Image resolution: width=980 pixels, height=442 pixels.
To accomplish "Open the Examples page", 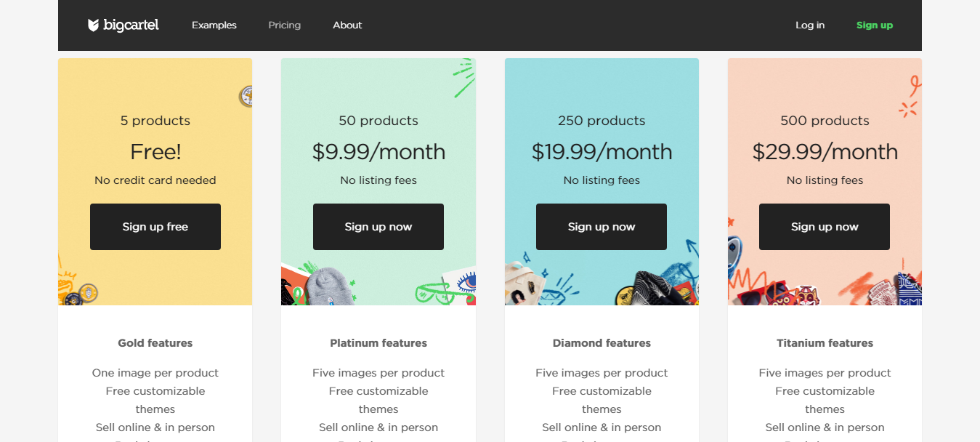I will pyautogui.click(x=214, y=25).
